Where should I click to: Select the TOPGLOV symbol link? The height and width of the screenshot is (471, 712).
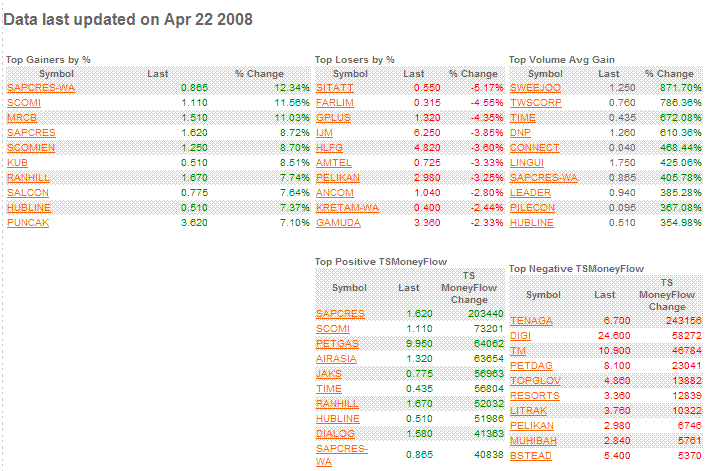[x=534, y=380]
